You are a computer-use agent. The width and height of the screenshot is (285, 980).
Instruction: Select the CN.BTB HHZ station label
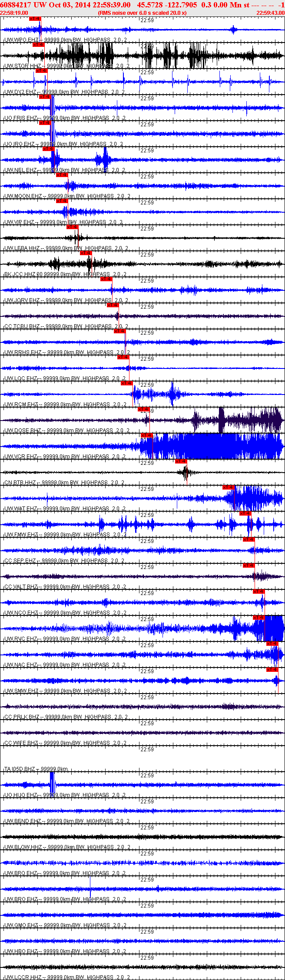pyautogui.click(x=20, y=483)
